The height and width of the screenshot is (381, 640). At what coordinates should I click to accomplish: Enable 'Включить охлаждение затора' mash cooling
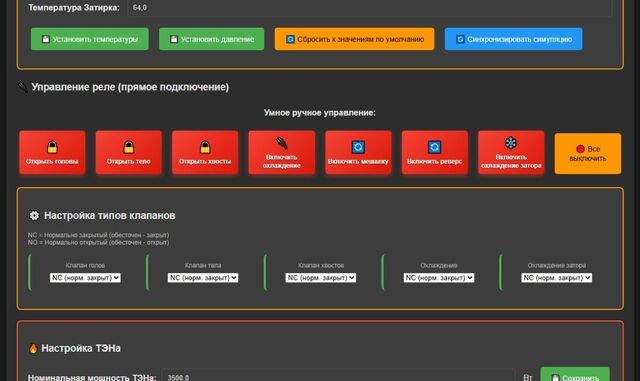click(511, 153)
